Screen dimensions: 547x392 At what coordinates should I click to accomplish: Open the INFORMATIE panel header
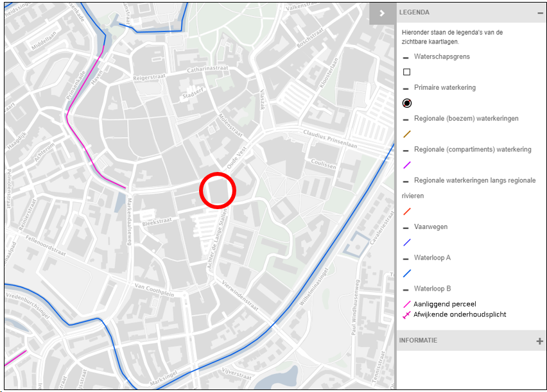click(471, 341)
